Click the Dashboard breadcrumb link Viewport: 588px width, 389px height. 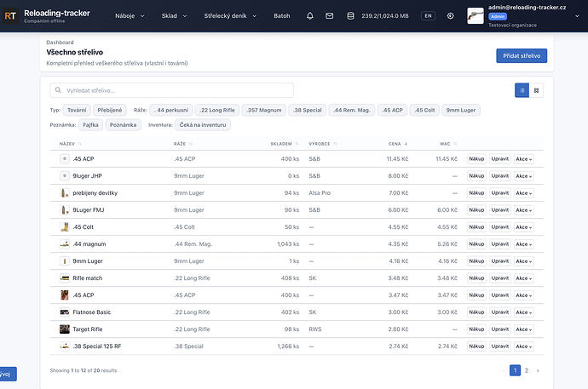[x=60, y=43]
